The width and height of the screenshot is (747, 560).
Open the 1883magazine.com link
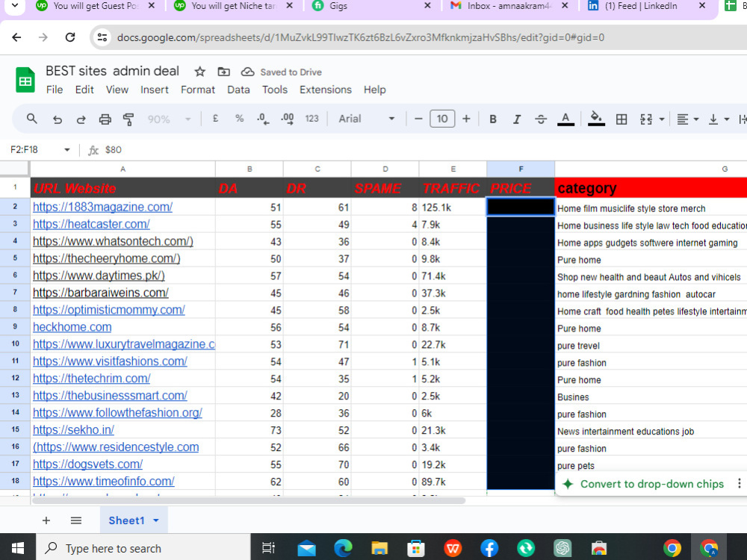pyautogui.click(x=102, y=207)
